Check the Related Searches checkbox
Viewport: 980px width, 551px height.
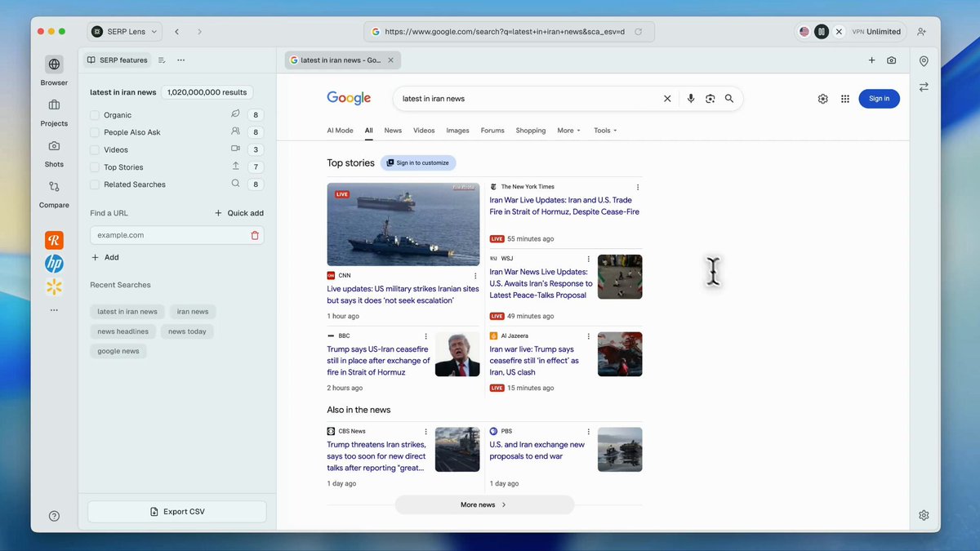[95, 184]
